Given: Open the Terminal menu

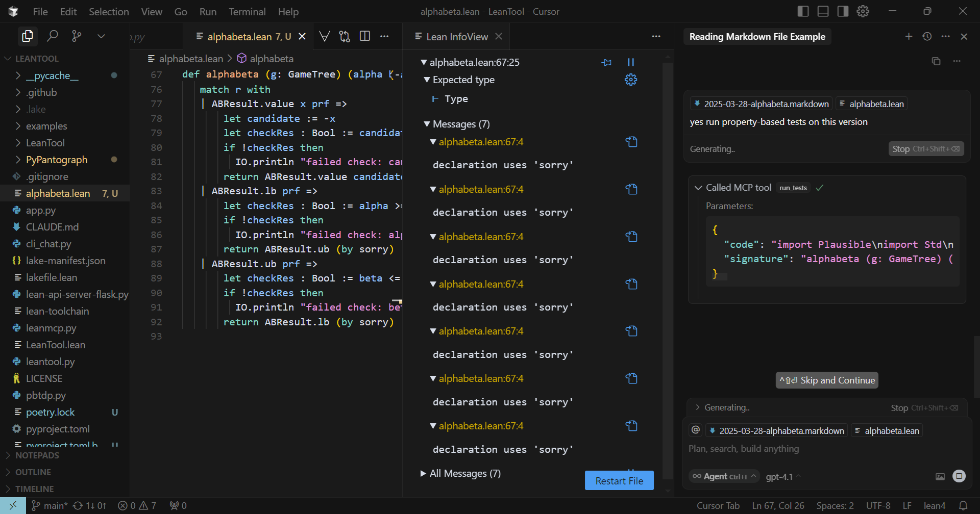Looking at the screenshot, I should [247, 11].
